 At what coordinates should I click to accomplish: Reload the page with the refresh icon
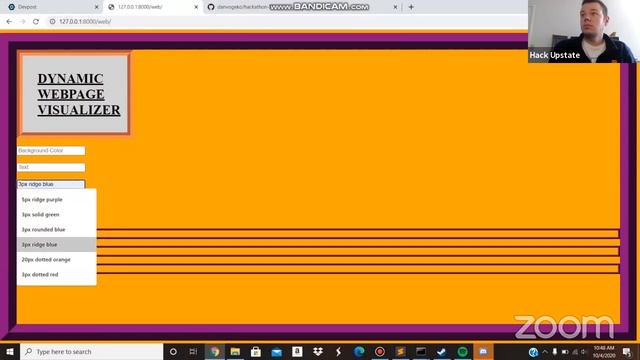click(x=36, y=22)
